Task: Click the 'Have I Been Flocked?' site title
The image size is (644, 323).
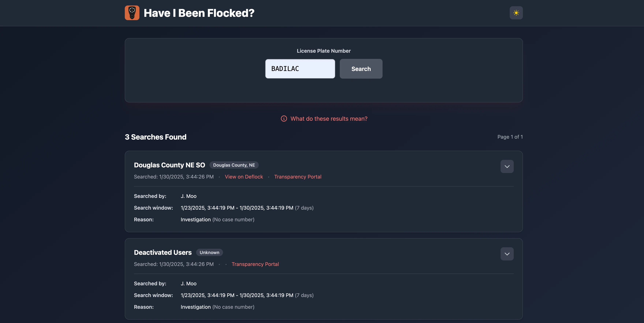Action: coord(199,13)
